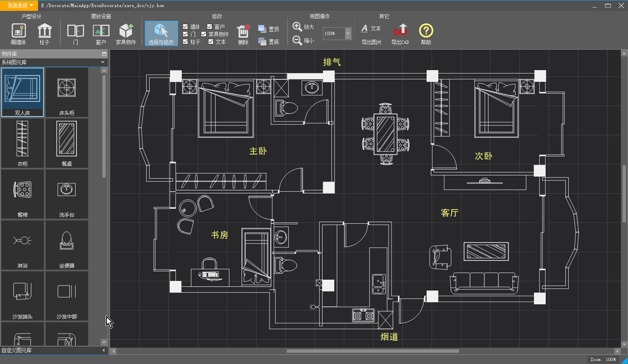Viewport: 628px width, 364px height.
Task: Toggle the 家具物件 filter checkbox
Action: pyautogui.click(x=204, y=34)
